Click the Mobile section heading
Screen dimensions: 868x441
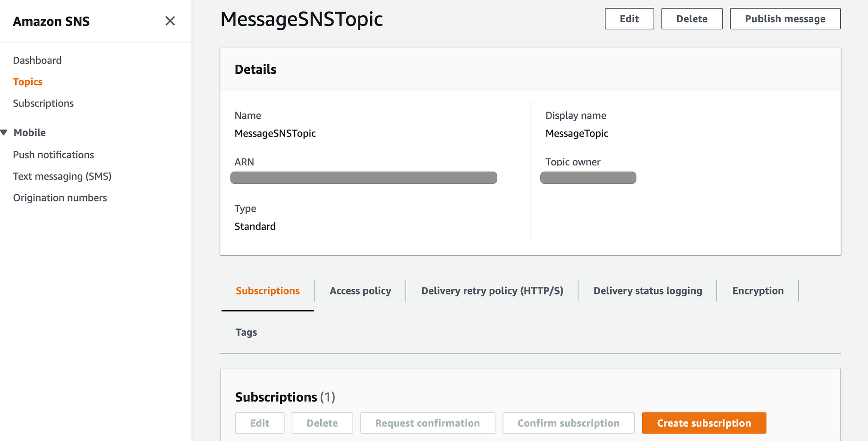[x=30, y=133]
